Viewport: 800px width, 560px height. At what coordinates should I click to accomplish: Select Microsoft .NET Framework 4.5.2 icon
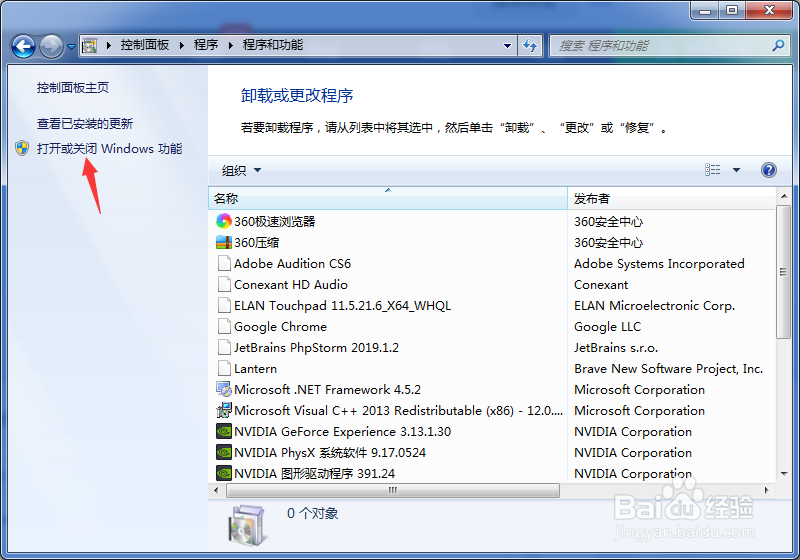tap(223, 390)
